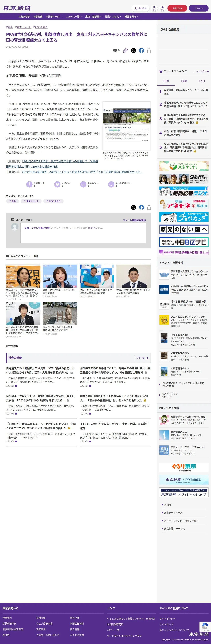This screenshot has height=644, width=211.
Task: Expand the 東京・首都圏 menu
Action: (93, 16)
